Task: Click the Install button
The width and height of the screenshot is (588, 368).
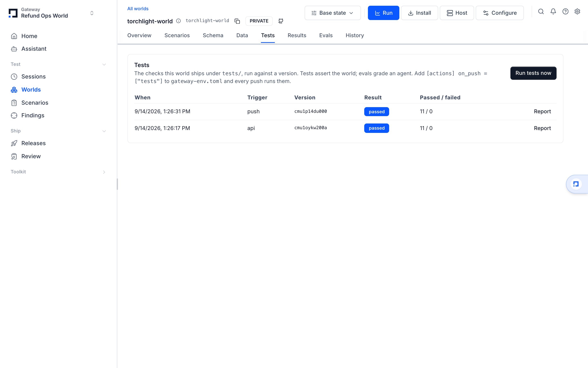Action: pos(419,13)
